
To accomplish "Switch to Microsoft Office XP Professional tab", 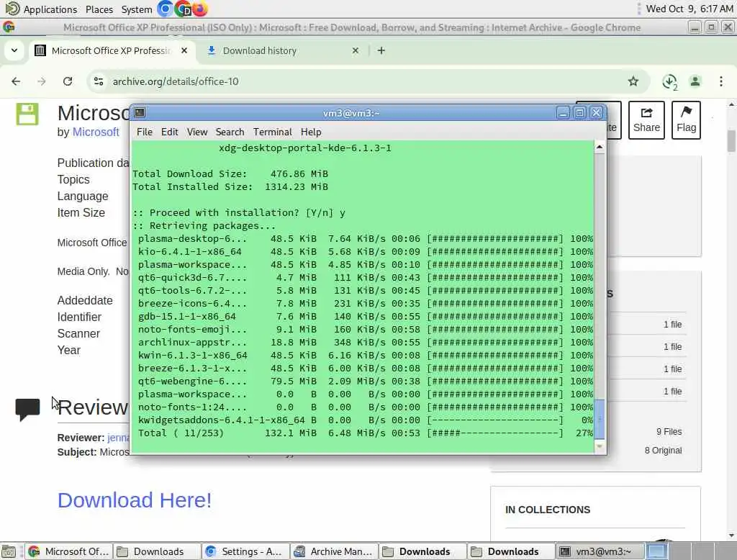I will 110,50.
